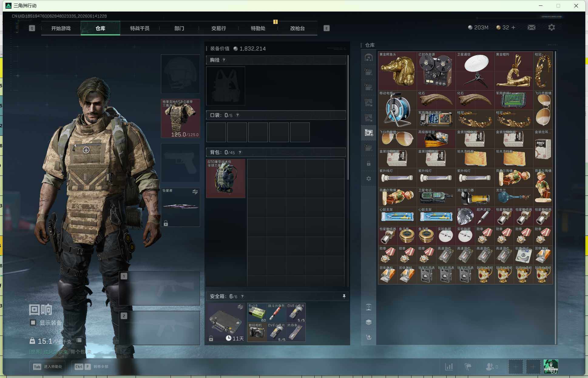Viewport: 588px width, 378px height.
Task: Open the warehouse sidebar gear settings
Action: point(369,179)
